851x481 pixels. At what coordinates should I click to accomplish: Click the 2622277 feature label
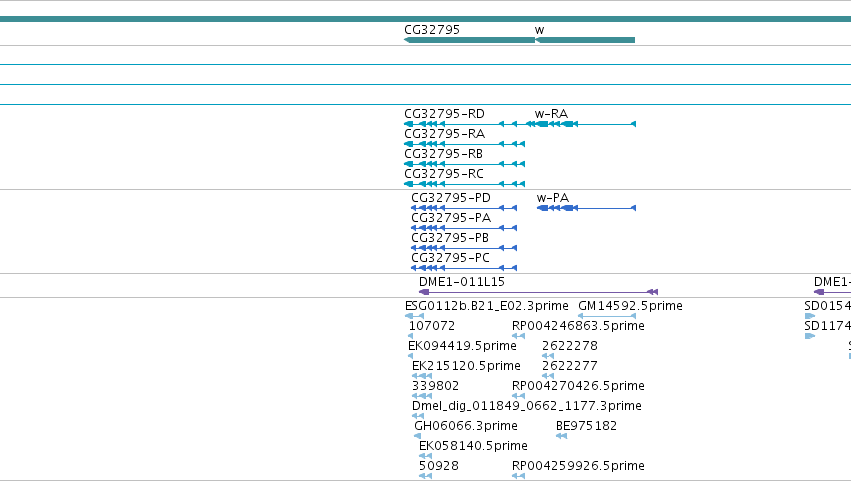coord(570,366)
